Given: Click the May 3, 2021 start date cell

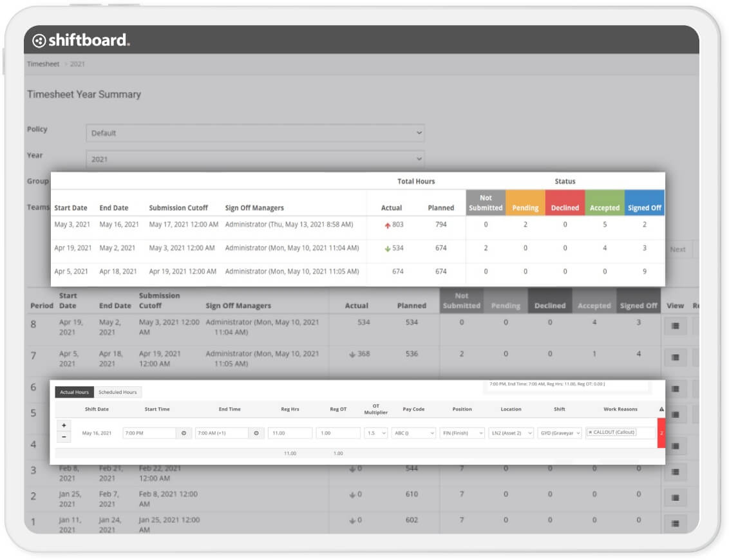Looking at the screenshot, I should (72, 225).
